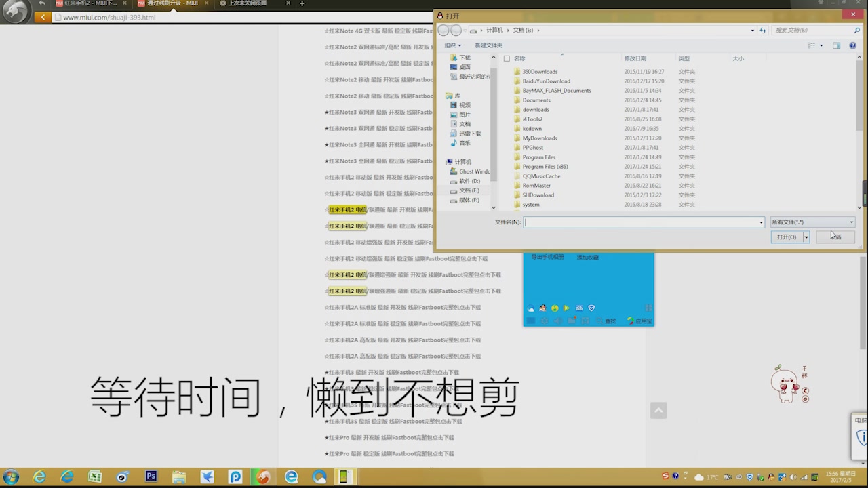
Task: Tick the select-all checkbox next to 名称
Action: 507,58
